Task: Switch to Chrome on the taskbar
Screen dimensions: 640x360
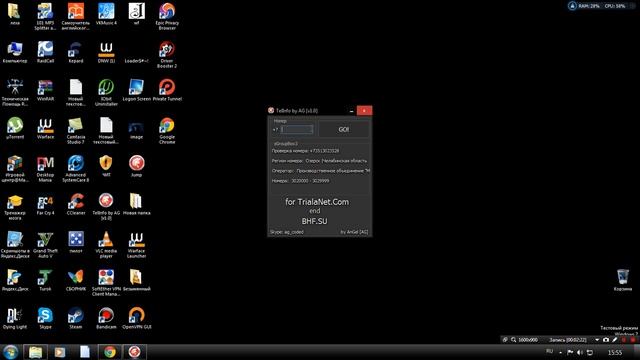Action: pyautogui.click(x=109, y=351)
